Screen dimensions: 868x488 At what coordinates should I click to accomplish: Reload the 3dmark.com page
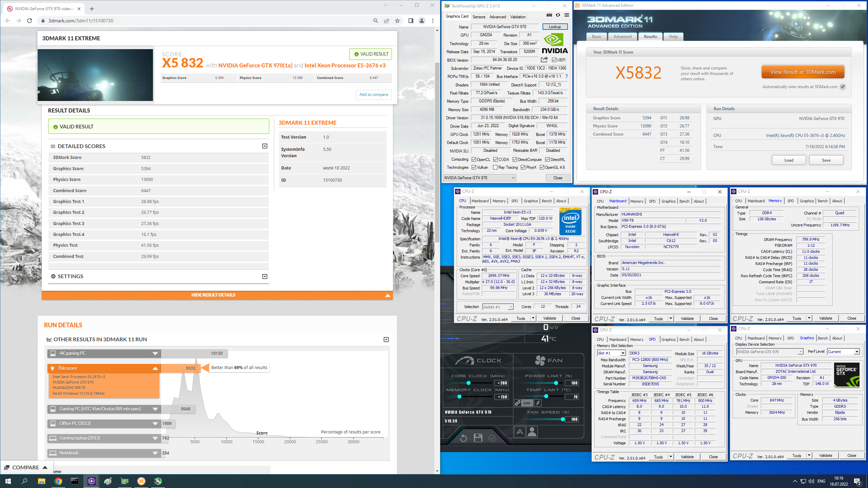click(29, 21)
